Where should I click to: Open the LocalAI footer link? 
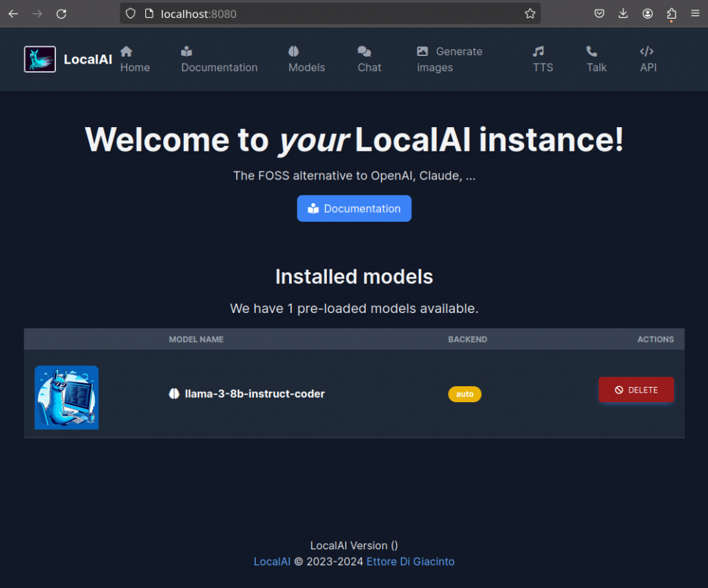click(x=272, y=562)
